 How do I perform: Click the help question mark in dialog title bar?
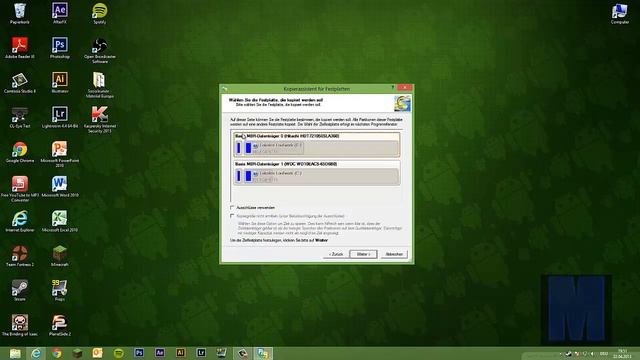pyautogui.click(x=393, y=88)
